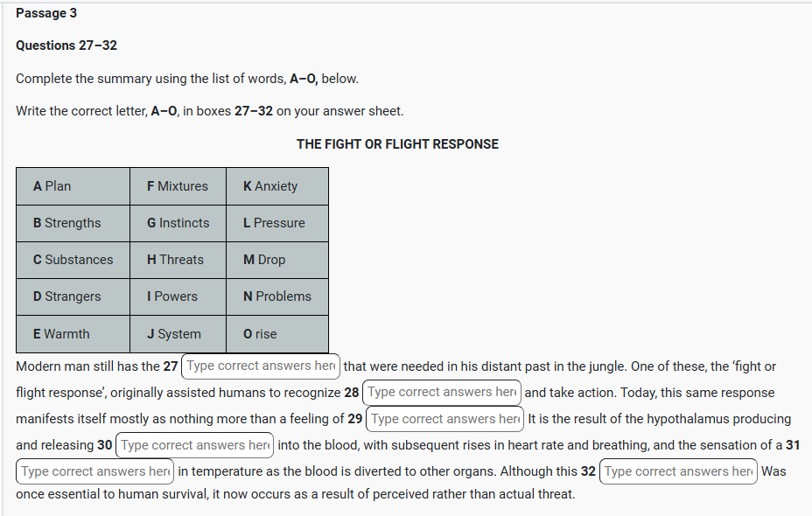Click answer input box for question 27
The image size is (812, 516).
click(x=260, y=366)
